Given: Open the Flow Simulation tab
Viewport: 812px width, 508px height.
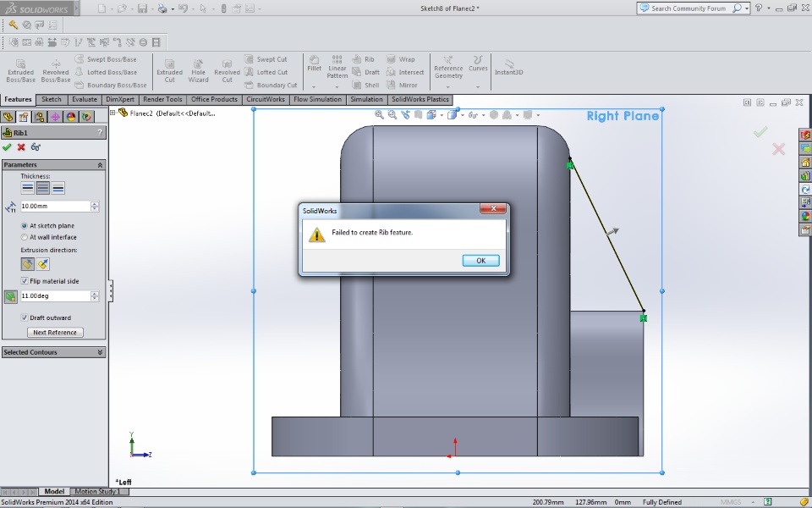Looking at the screenshot, I should (317, 100).
